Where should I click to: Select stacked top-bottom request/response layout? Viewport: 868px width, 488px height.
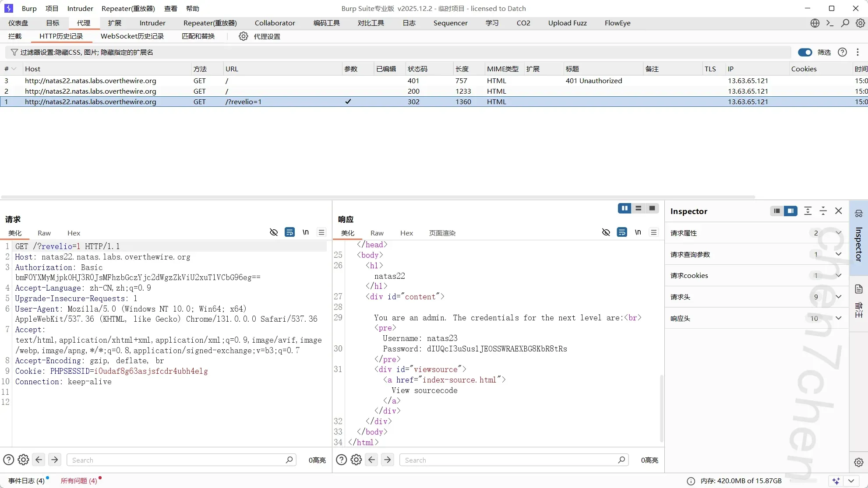click(639, 208)
